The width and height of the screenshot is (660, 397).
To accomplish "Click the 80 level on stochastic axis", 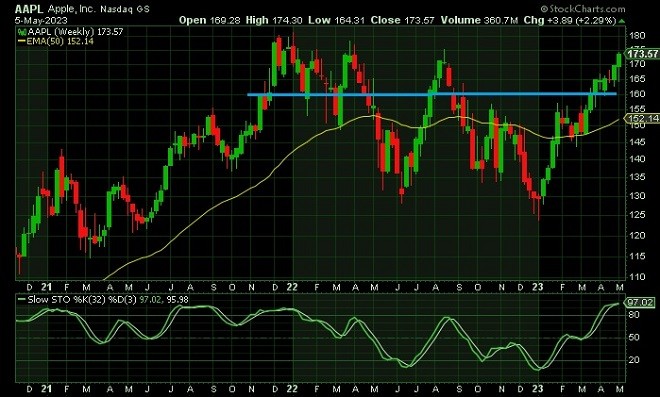I will pyautogui.click(x=634, y=315).
